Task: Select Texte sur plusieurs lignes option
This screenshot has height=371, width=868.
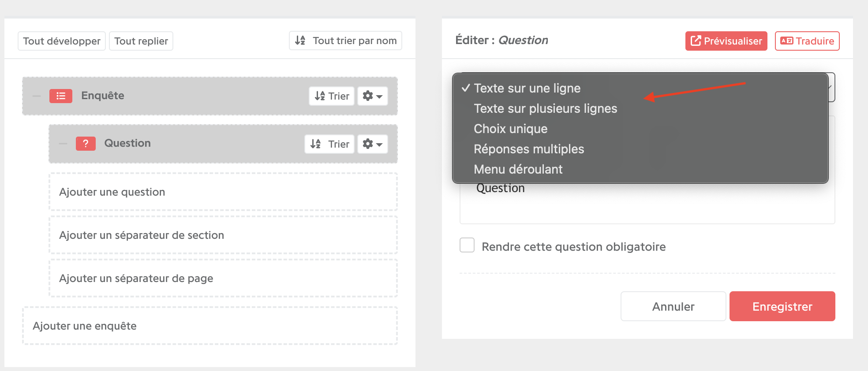Action: [640, 108]
